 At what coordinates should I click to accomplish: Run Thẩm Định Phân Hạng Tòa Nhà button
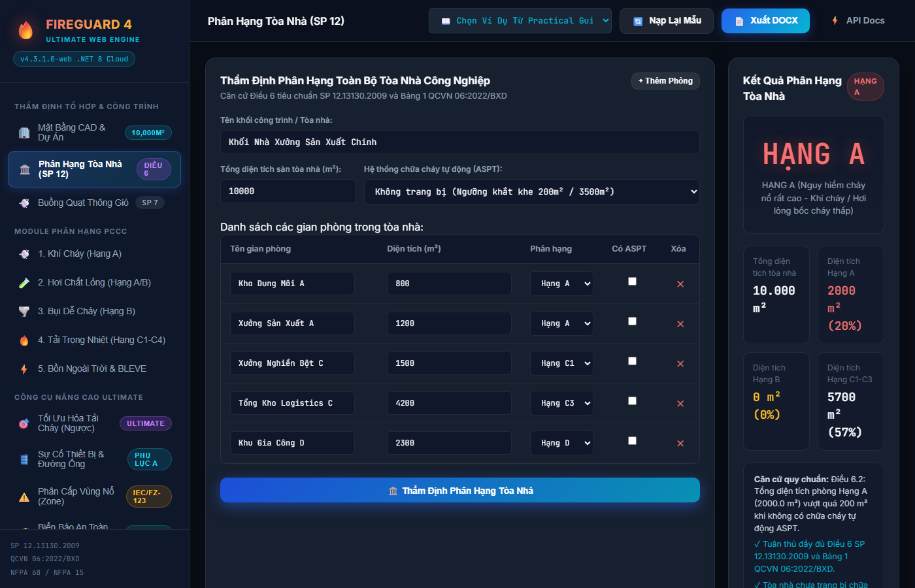point(460,491)
